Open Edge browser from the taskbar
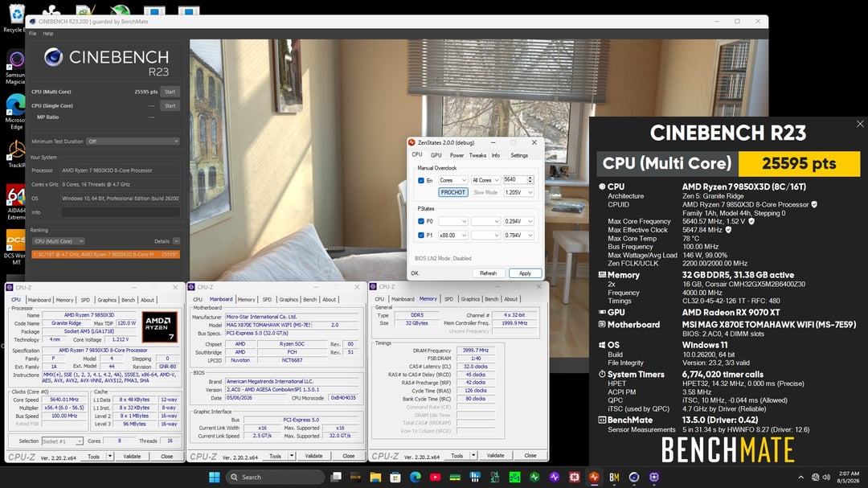868x488 pixels. pos(416,477)
